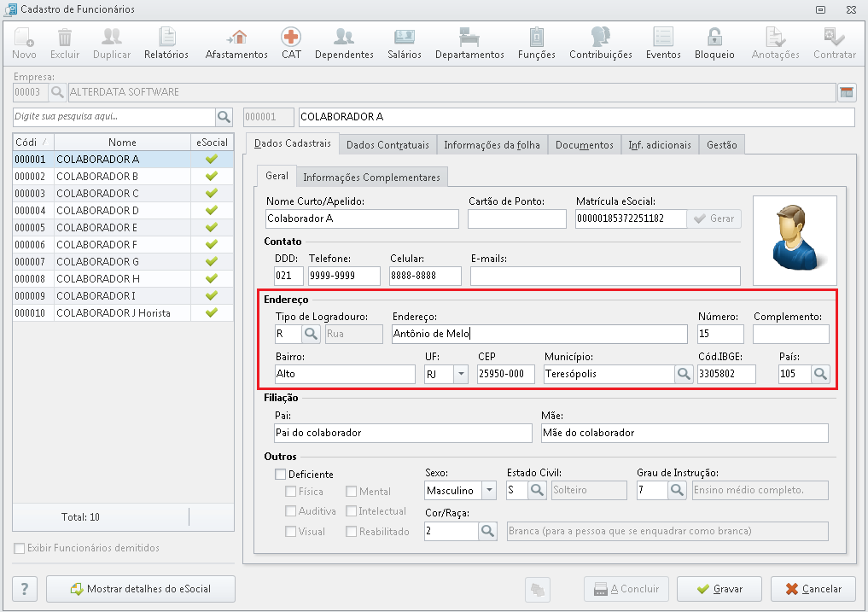This screenshot has height=612, width=868.
Task: Check the Deficiente checkbox
Action: pyautogui.click(x=280, y=475)
